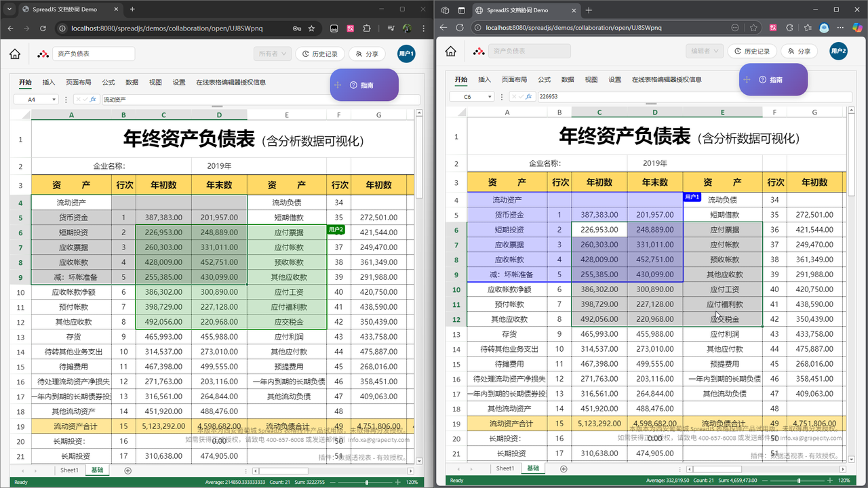Open the 编辑者 permission dropdown in right window
Viewport: 868px width, 488px height.
(704, 52)
